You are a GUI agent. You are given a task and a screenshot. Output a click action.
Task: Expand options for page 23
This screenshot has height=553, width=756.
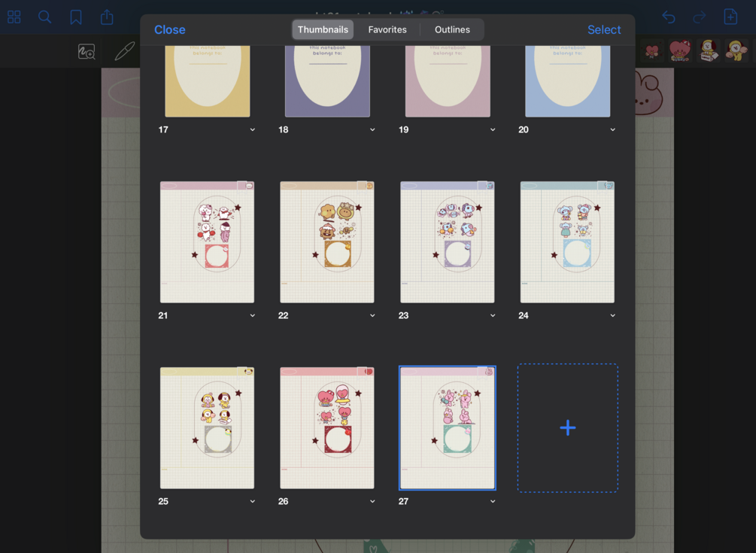tap(493, 315)
